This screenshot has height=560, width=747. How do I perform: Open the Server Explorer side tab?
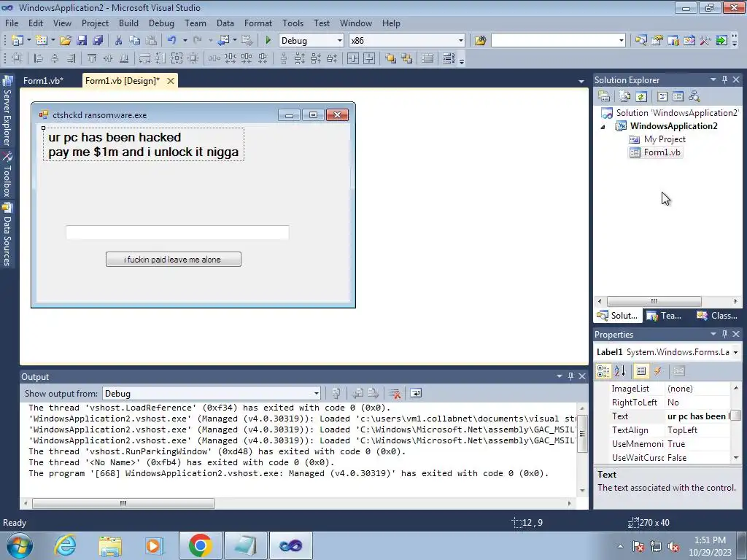point(7,112)
